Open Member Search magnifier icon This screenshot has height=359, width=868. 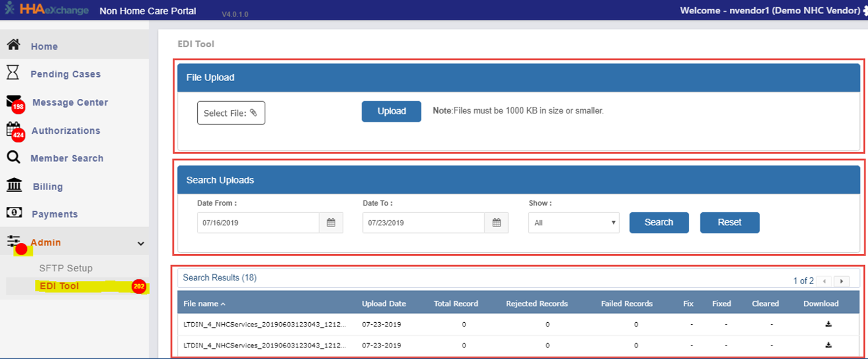point(14,157)
